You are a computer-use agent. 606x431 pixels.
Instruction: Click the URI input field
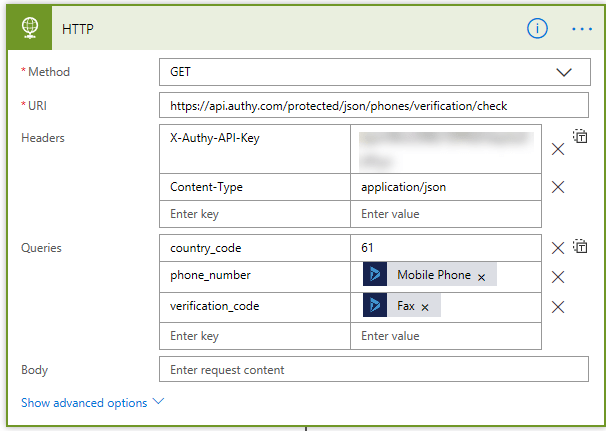[x=373, y=106]
